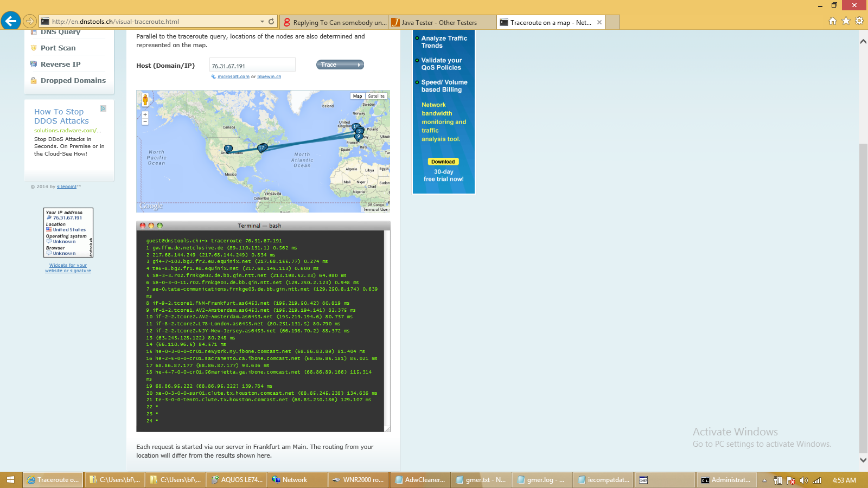Click the Google logo on the map
This screenshot has height=488, width=868.
click(x=151, y=206)
